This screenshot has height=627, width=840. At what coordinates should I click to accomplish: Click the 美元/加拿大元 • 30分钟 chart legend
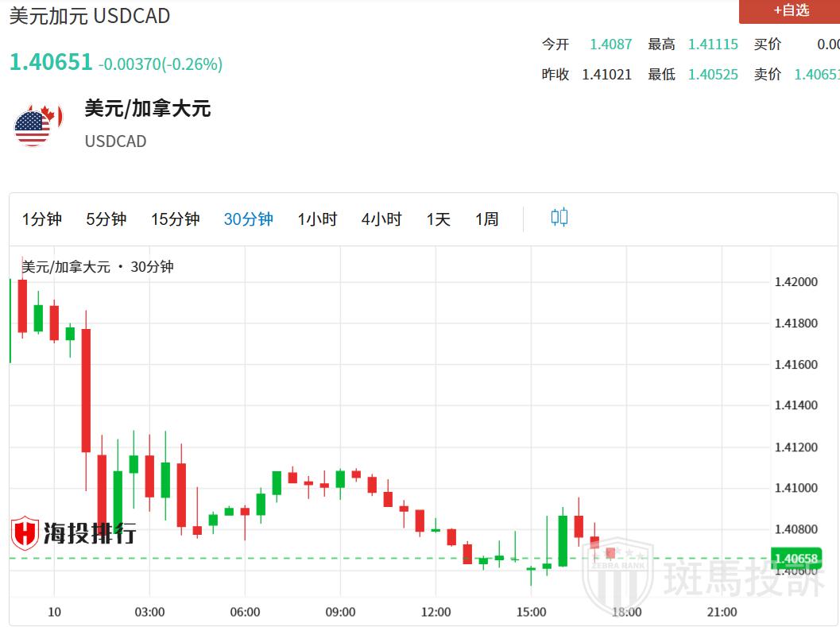[98, 267]
